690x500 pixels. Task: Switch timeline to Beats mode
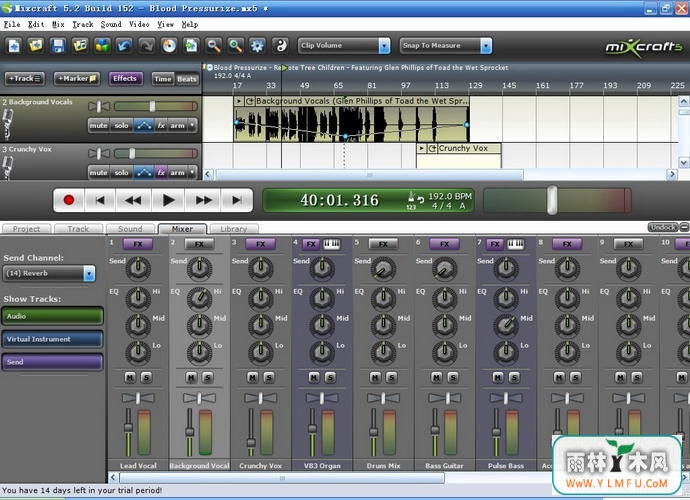point(187,79)
